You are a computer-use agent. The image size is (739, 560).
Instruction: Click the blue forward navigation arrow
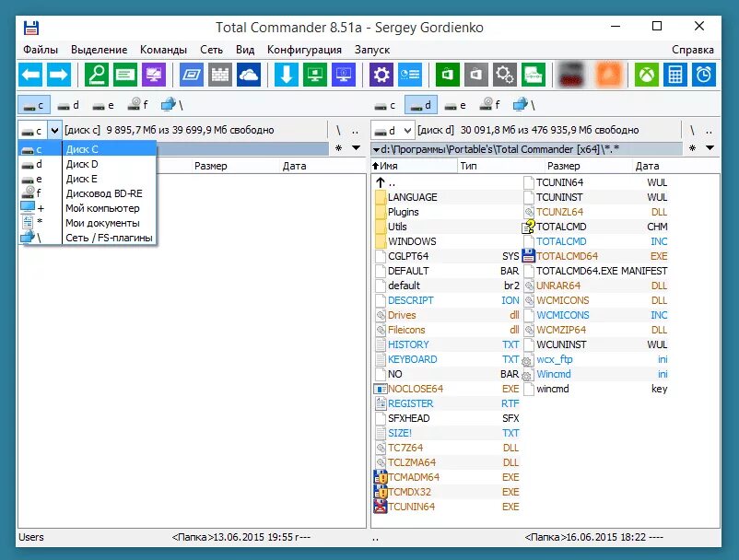[x=56, y=74]
